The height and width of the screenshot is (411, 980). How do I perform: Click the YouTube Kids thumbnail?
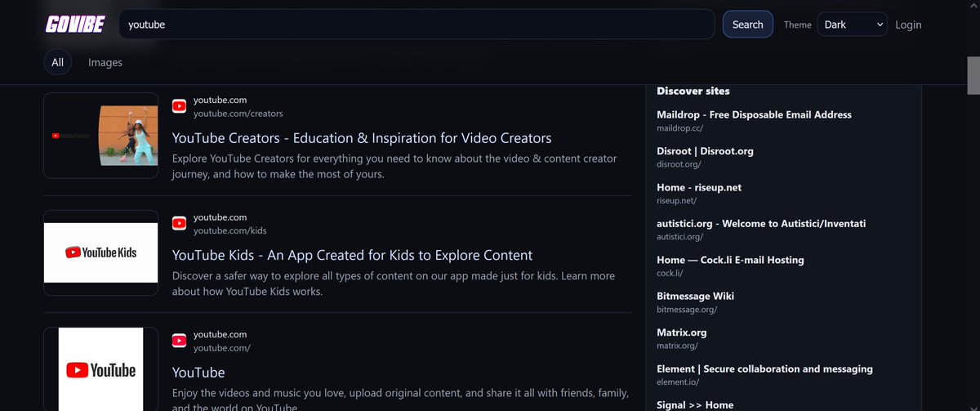pyautogui.click(x=100, y=252)
